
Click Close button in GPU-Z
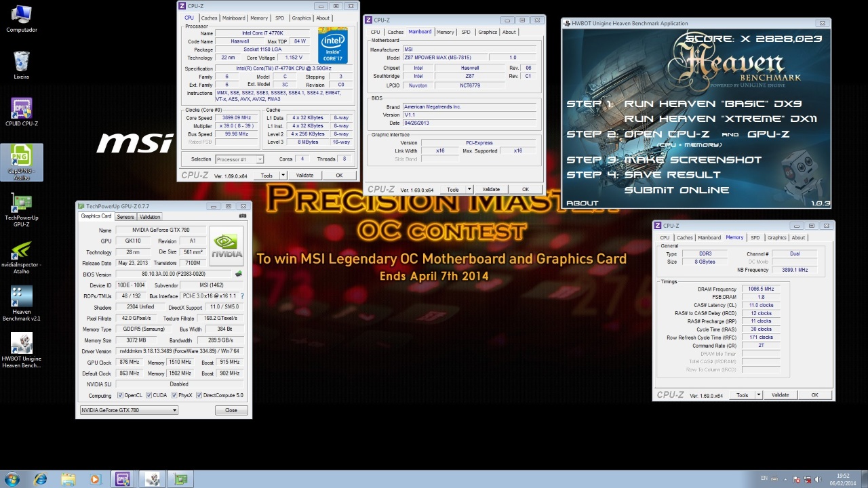[231, 410]
